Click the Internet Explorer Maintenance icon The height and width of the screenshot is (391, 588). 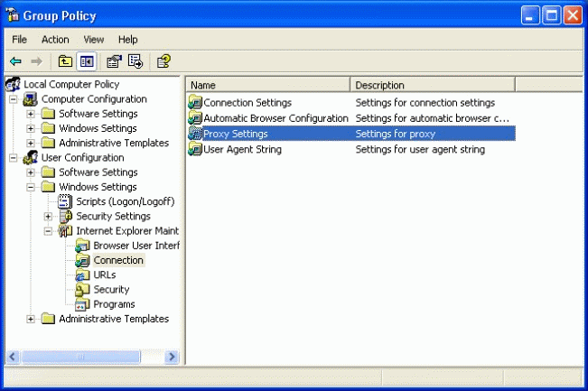point(65,231)
